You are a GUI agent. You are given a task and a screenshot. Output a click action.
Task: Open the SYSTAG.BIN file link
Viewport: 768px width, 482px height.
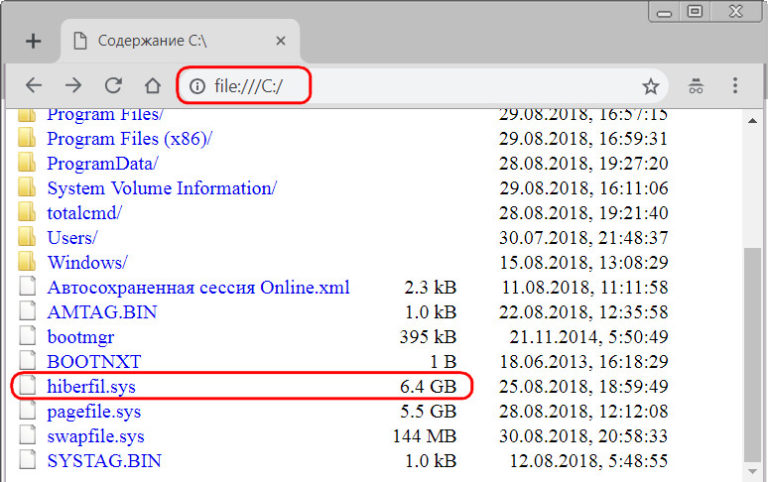pyautogui.click(x=104, y=460)
